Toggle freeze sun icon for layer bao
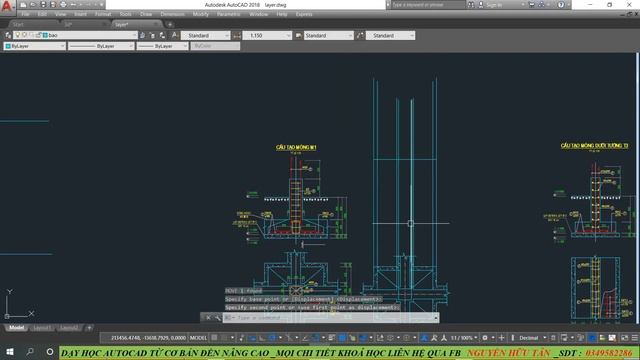Viewport: 640px width, 360px height. 24,36
